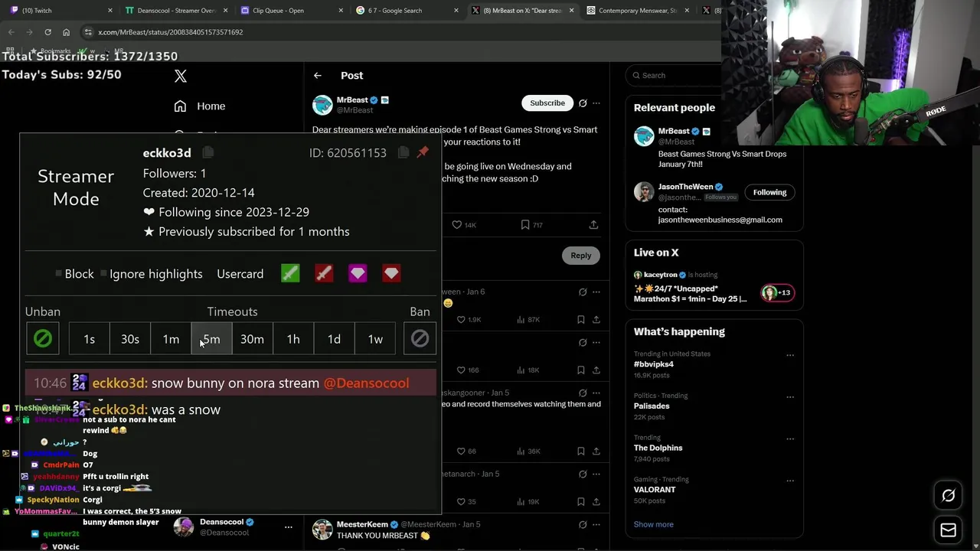Viewport: 980px width, 551px height.
Task: Unban the user with green circle icon
Action: 43,339
